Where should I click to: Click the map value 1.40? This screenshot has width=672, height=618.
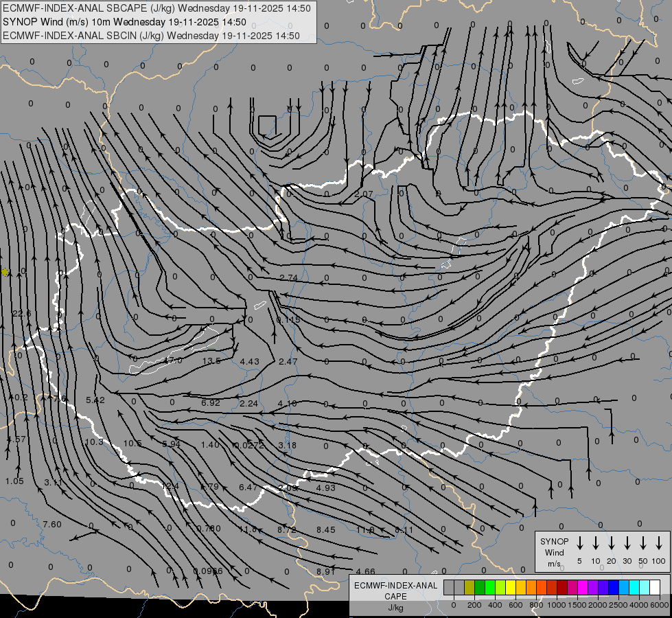click(x=210, y=445)
